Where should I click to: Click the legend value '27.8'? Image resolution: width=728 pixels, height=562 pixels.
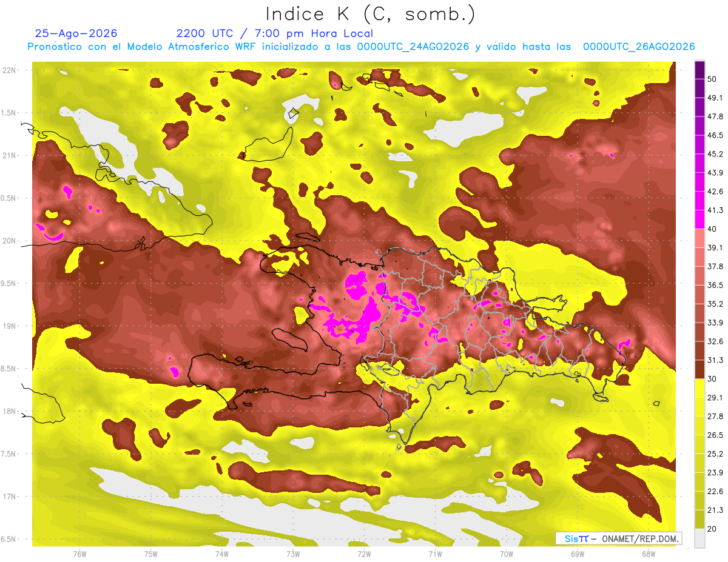(x=715, y=416)
